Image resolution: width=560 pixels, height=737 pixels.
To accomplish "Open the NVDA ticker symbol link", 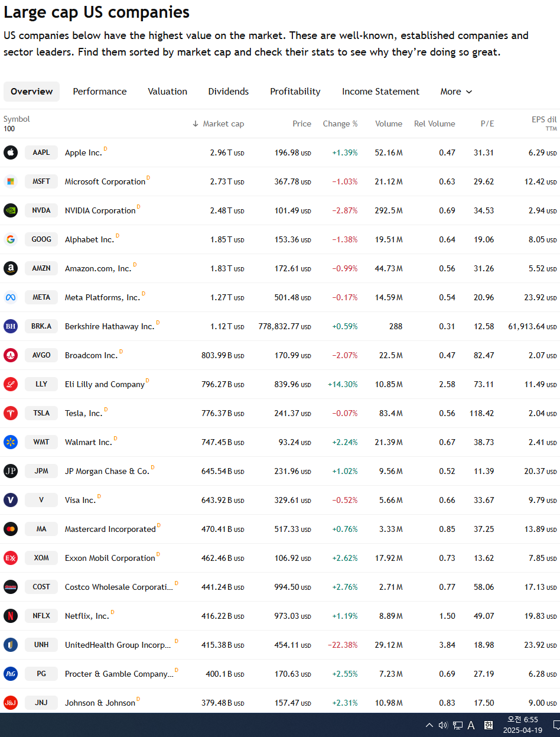I will 41,210.
